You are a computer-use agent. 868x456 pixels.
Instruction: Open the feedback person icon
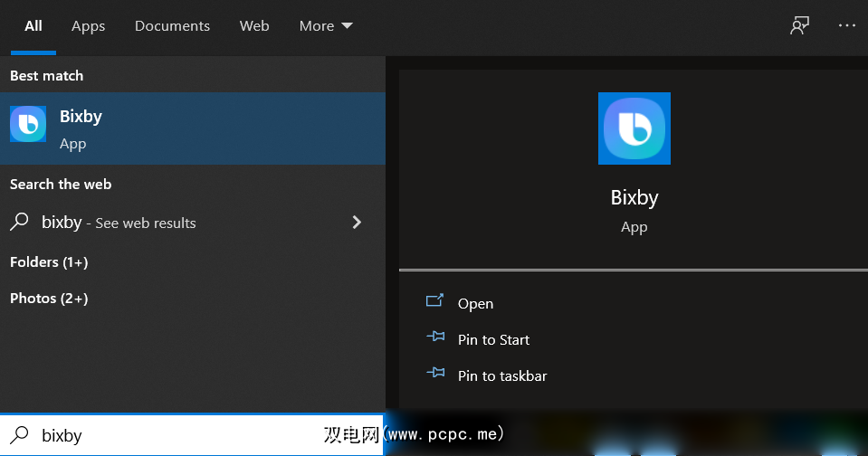point(799,25)
